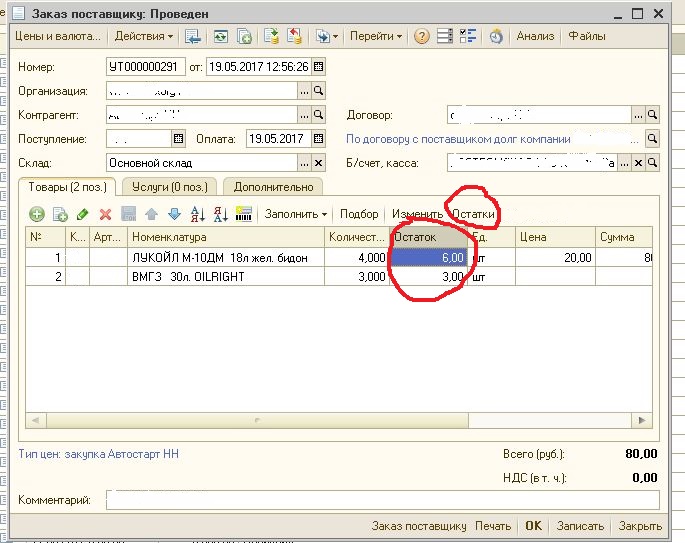This screenshot has height=543, width=685.
Task: Click the red Delete row icon
Action: point(104,214)
